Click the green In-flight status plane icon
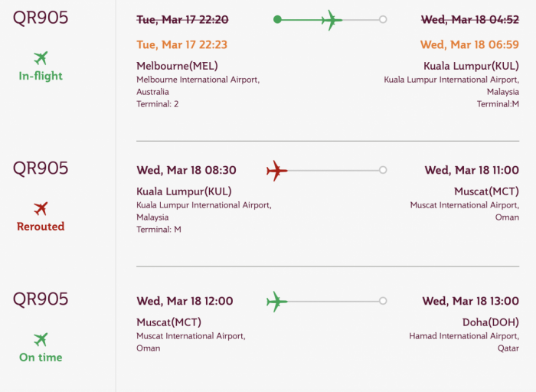The width and height of the screenshot is (536, 392). click(41, 57)
